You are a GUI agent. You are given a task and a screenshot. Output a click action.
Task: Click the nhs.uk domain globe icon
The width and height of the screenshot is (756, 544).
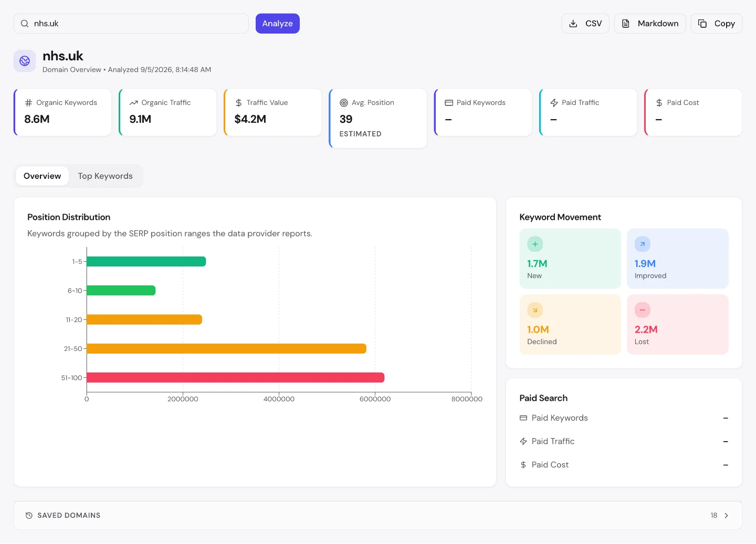coord(25,61)
